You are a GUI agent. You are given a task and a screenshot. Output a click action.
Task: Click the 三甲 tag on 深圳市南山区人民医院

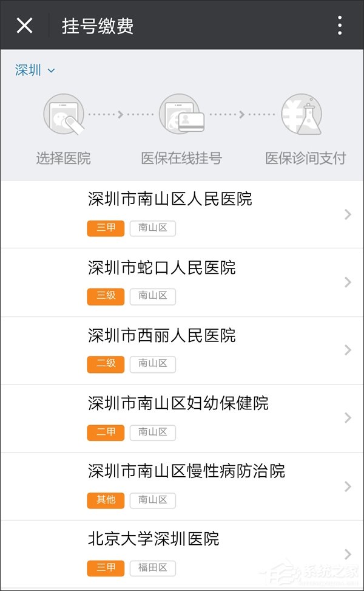point(105,228)
